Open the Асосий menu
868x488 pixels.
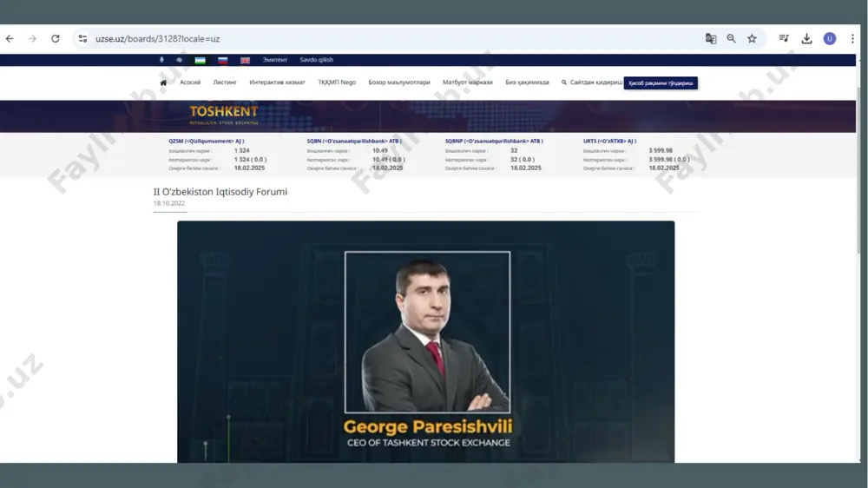click(190, 82)
